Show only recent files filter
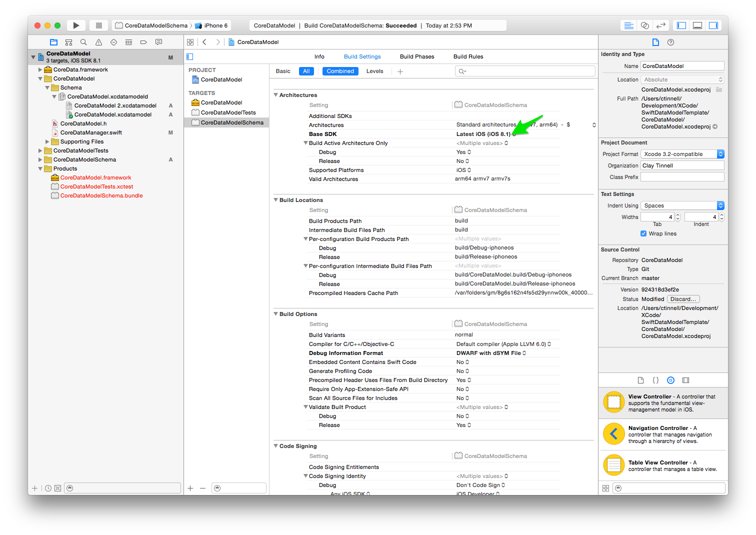The height and width of the screenshot is (535, 756). (48, 488)
